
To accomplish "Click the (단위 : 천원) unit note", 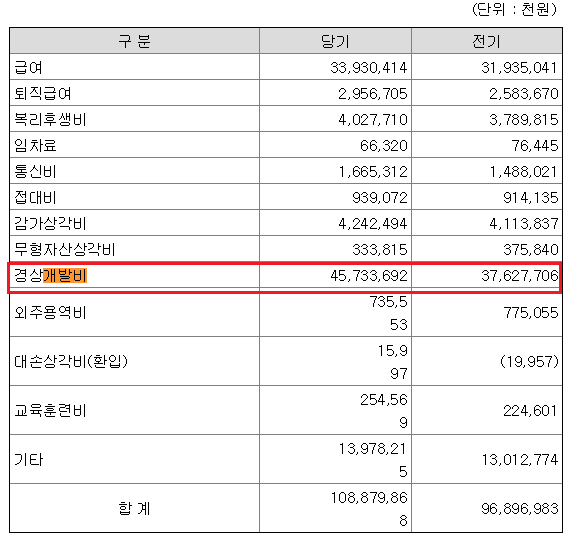I will tap(515, 9).
